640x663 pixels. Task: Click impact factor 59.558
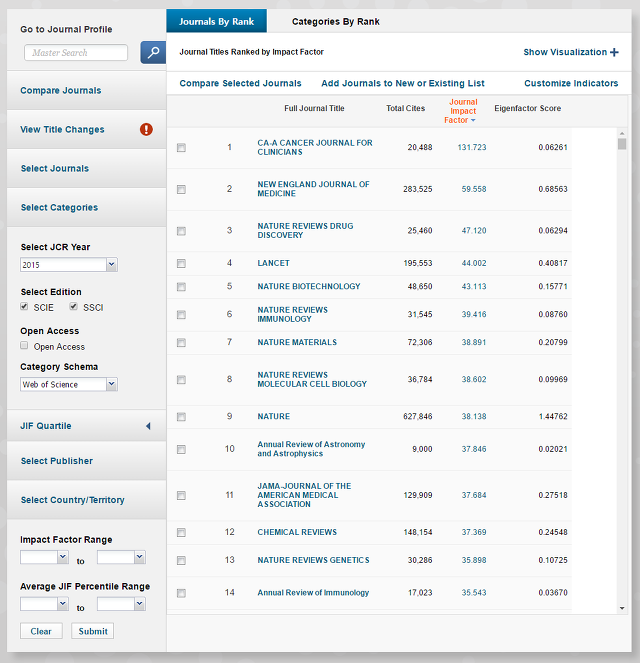[x=474, y=189]
